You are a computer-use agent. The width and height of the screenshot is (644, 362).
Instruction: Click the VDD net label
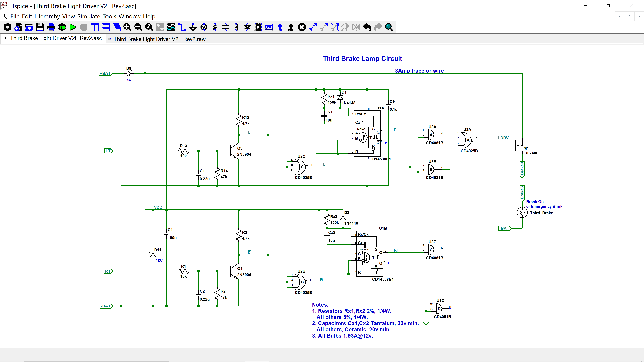pyautogui.click(x=158, y=207)
